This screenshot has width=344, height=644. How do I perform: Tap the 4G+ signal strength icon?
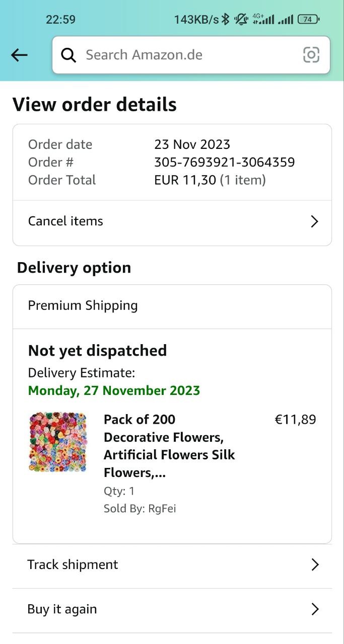(x=263, y=20)
